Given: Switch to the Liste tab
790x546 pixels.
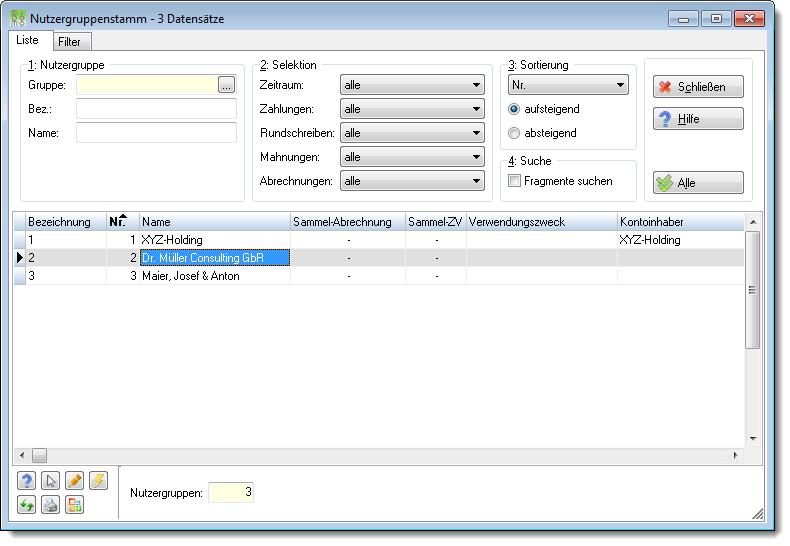Looking at the screenshot, I should click(27, 40).
